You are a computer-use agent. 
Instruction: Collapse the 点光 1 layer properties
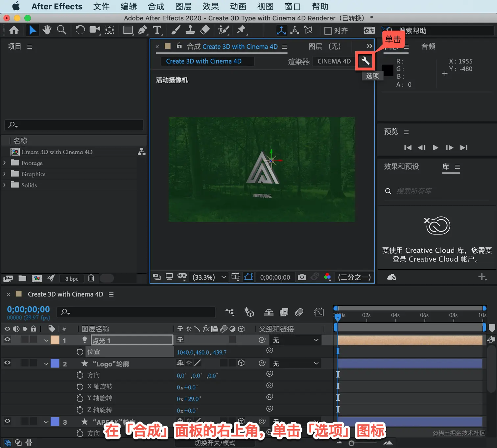(46, 340)
